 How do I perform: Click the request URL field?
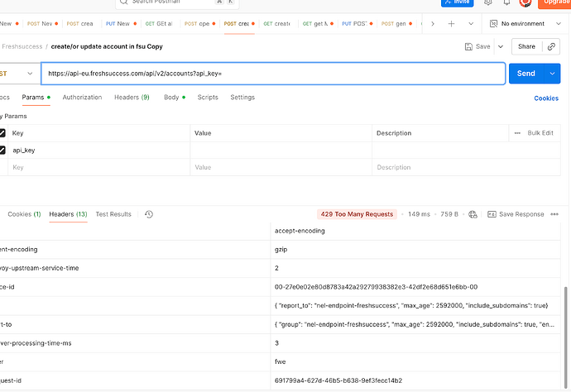pyautogui.click(x=273, y=74)
